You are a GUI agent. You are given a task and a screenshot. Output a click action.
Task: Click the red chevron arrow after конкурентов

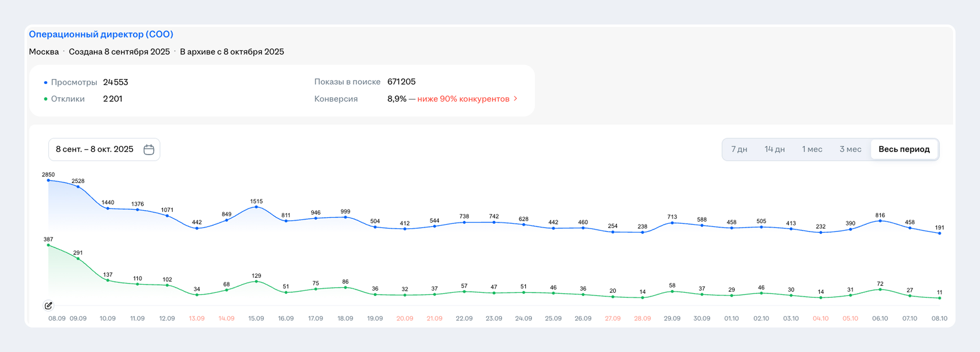516,99
